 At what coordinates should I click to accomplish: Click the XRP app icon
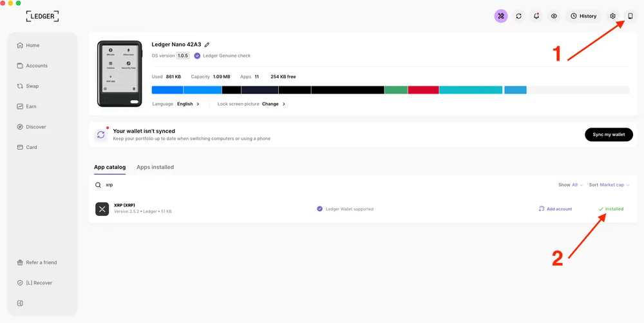point(102,209)
